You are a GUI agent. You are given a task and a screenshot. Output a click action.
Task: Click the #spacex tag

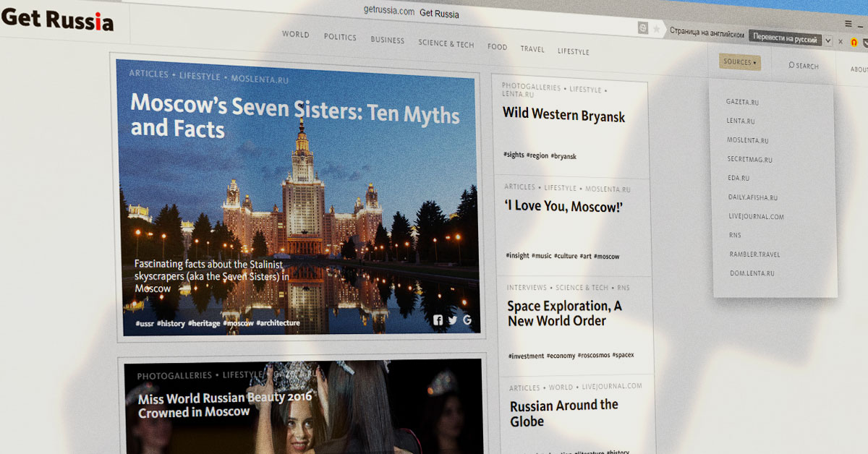[x=624, y=355]
